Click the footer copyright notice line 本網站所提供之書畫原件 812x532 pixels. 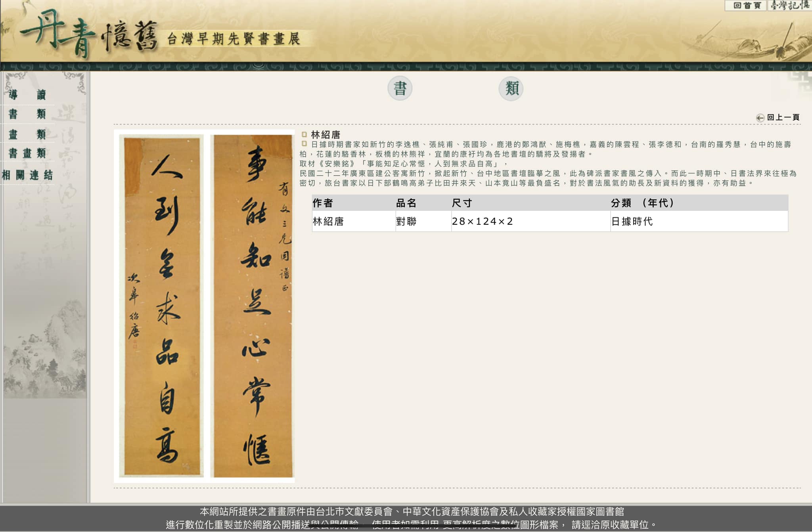click(412, 511)
